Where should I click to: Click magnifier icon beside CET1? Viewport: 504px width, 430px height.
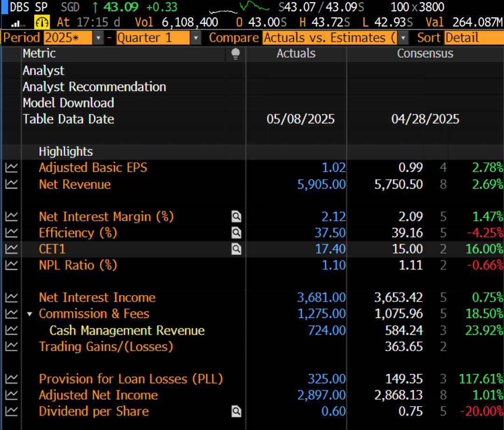(x=236, y=248)
